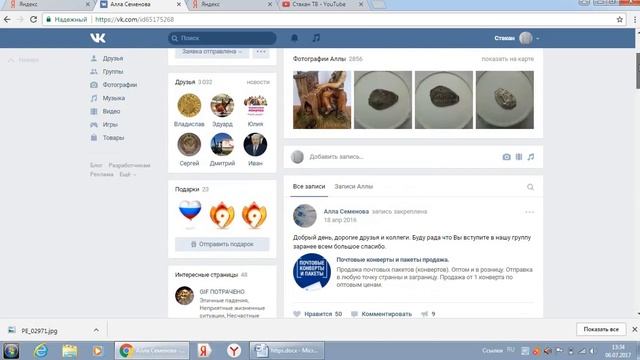Open friend Дмитрий's avatar

(x=222, y=144)
